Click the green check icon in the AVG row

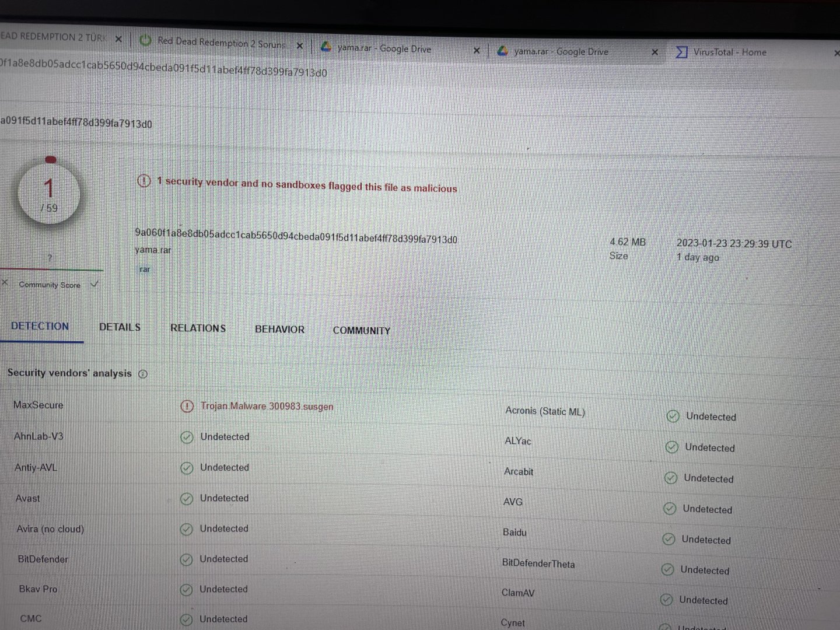coord(670,509)
